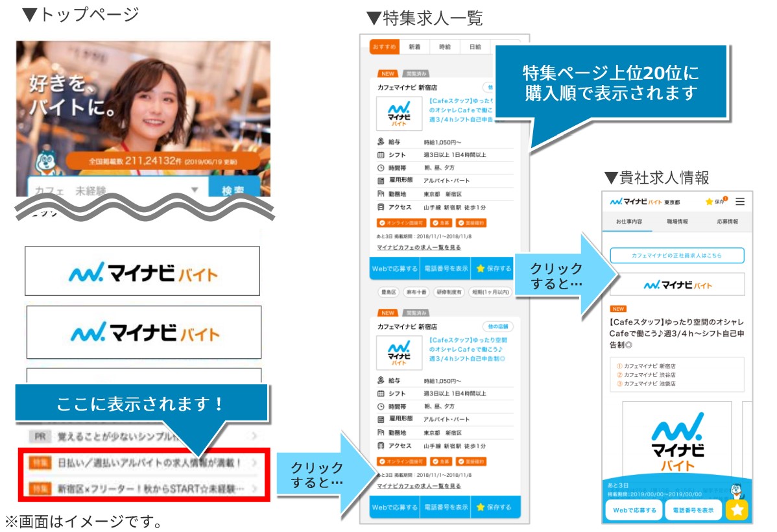Click the first マイナビバイト banner on the top page
777x532 pixels.
[142, 271]
